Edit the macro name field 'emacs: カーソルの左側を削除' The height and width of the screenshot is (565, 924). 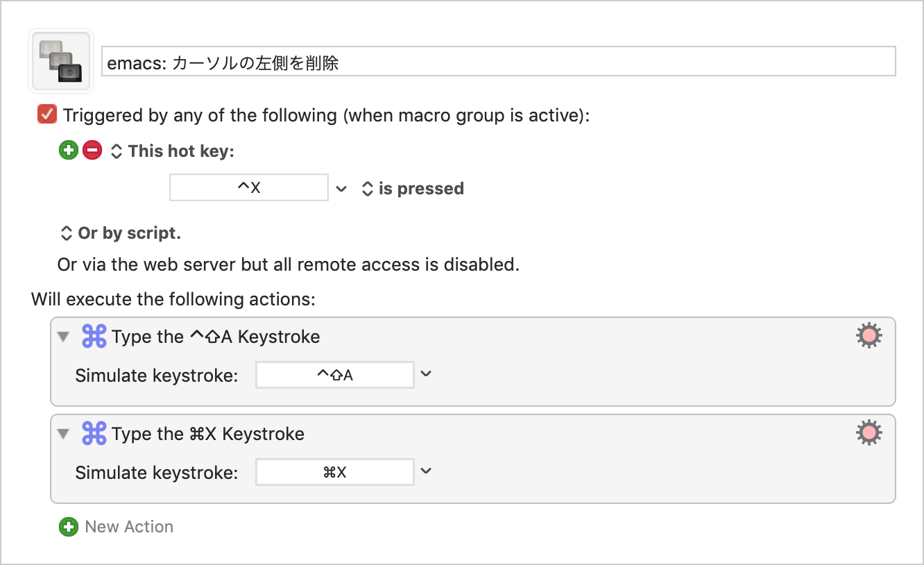click(x=498, y=61)
